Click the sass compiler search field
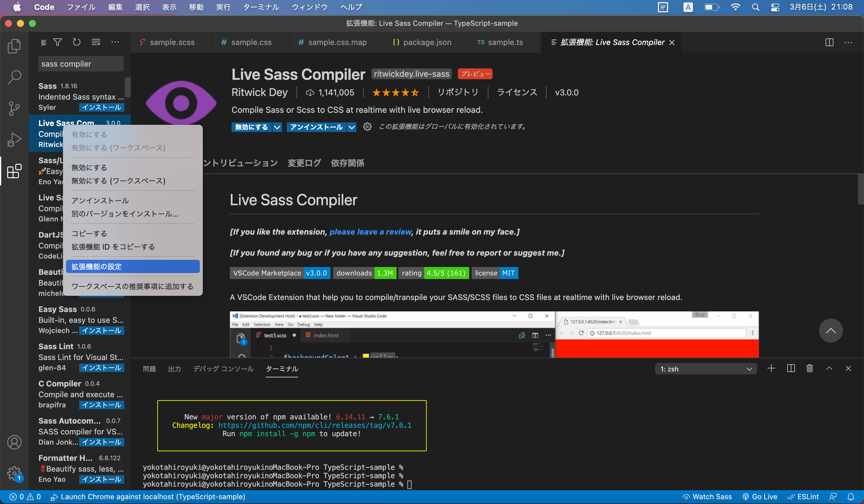 (81, 64)
